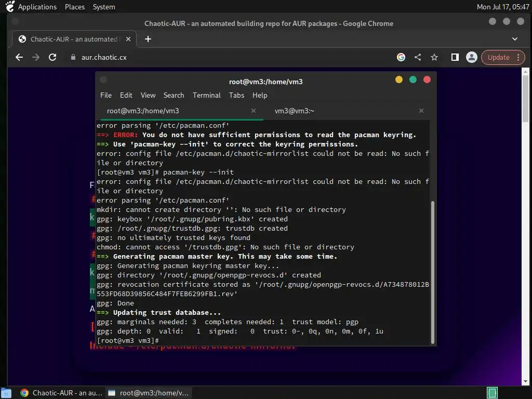Open the terminal View menu
The width and height of the screenshot is (532, 399).
click(x=148, y=96)
